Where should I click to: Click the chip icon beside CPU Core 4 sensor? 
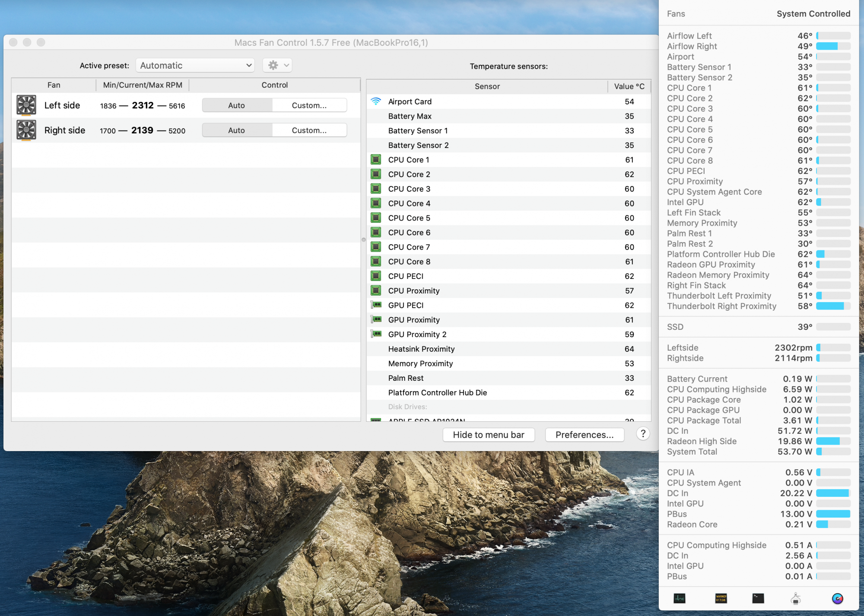coord(376,203)
